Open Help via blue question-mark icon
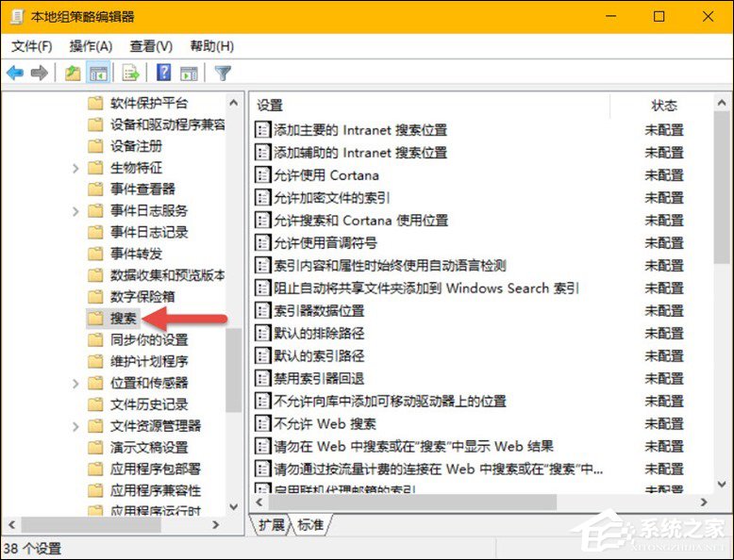Screen dimensions: 734x560 163,73
